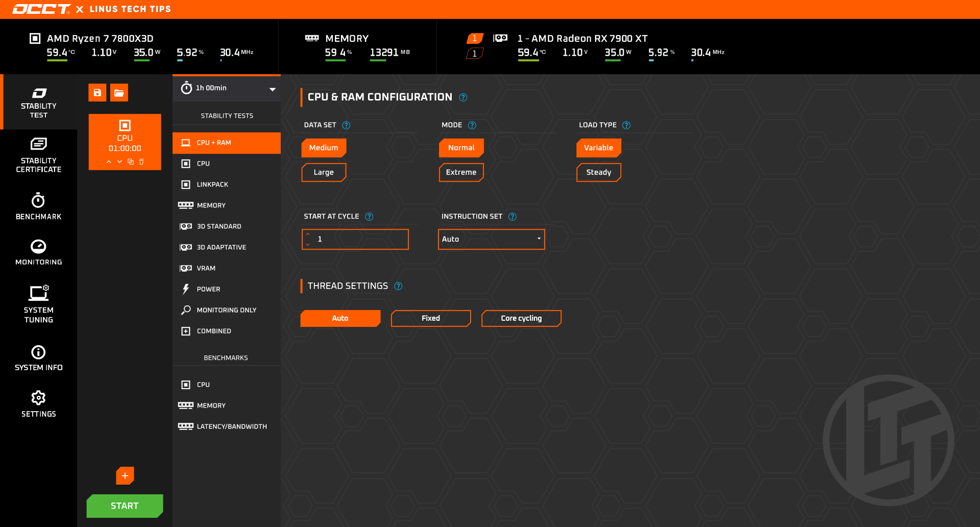This screenshot has width=980, height=527.
Task: Click the CPU chip icon beside AMD Ryzen
Action: 35,38
